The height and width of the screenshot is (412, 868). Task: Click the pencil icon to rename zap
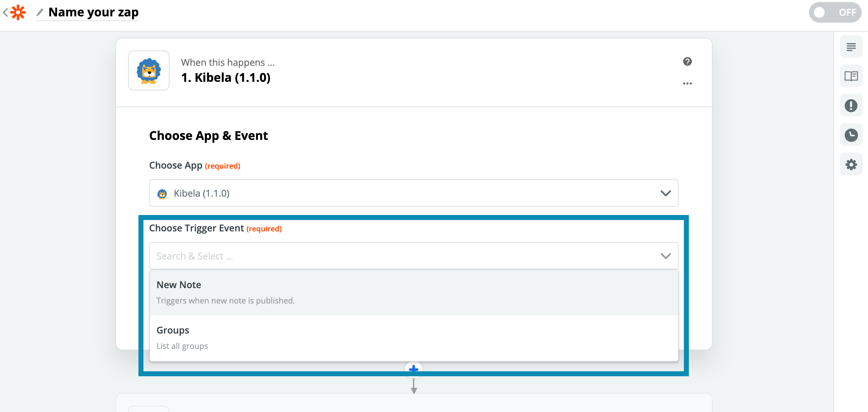[40, 12]
